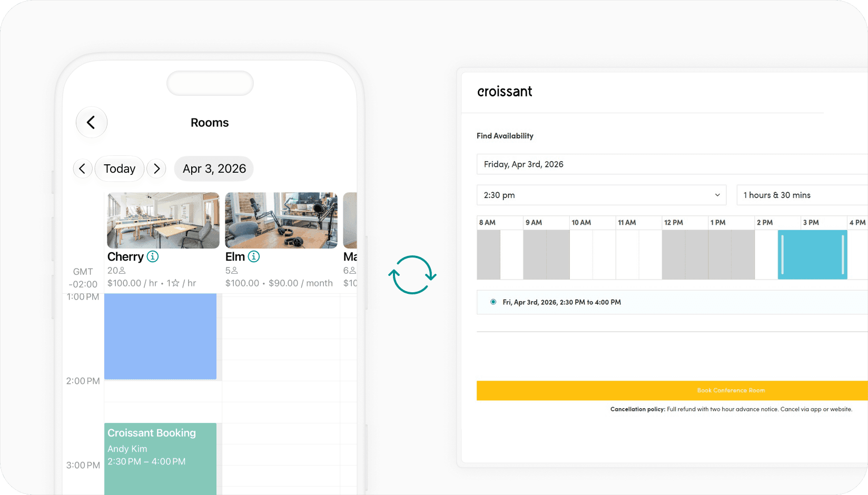Click the Cancellation policy text
The width and height of the screenshot is (868, 495).
tap(731, 409)
